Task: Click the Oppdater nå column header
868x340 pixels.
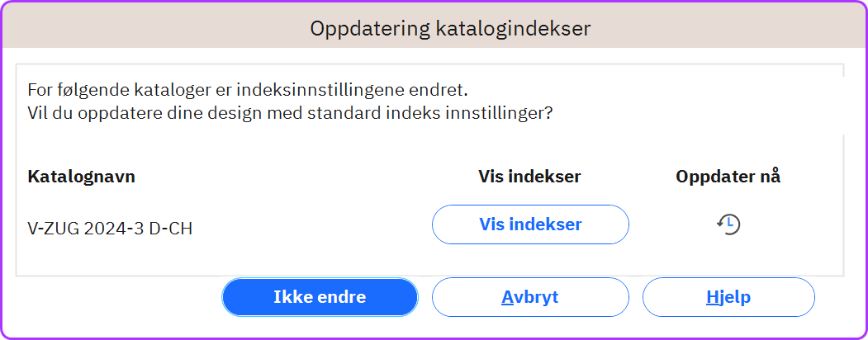Action: coord(728,177)
